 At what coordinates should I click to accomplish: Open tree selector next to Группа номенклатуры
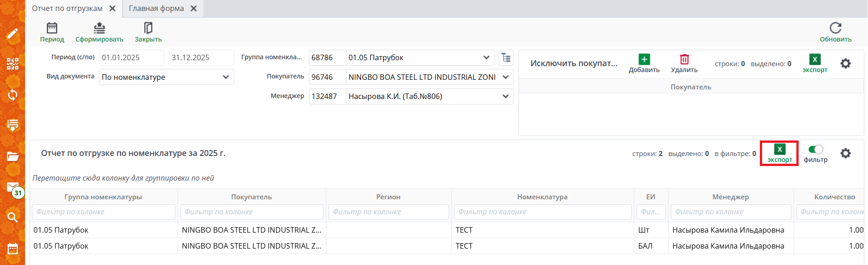coord(506,57)
